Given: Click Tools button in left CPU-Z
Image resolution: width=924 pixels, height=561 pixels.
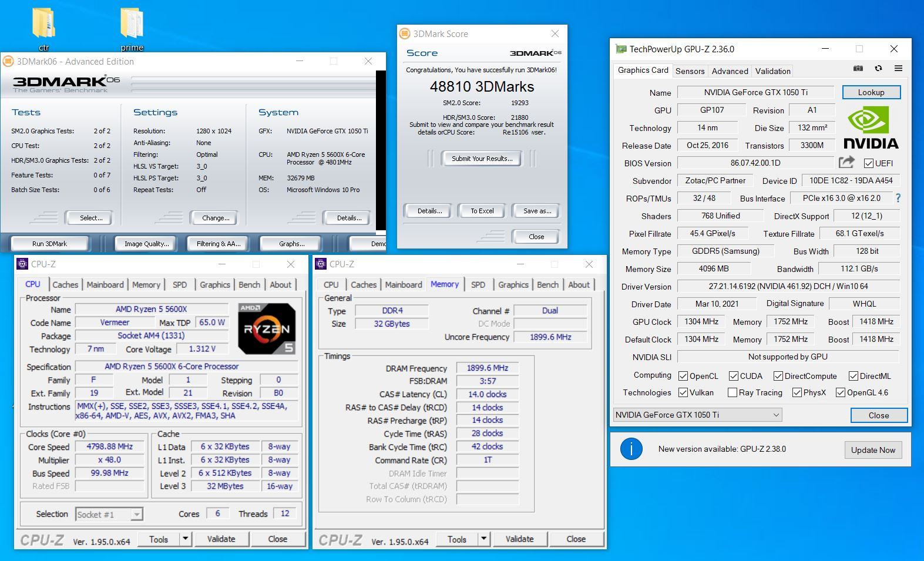Looking at the screenshot, I should (159, 539).
